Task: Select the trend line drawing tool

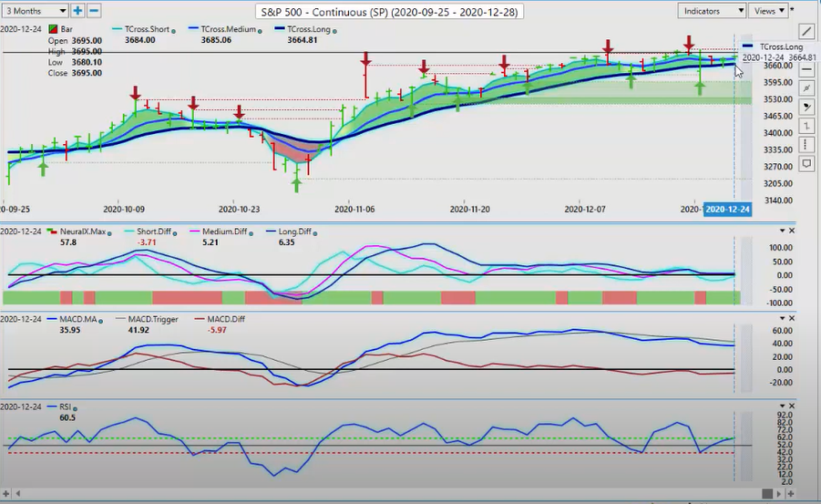Action: coord(806,31)
